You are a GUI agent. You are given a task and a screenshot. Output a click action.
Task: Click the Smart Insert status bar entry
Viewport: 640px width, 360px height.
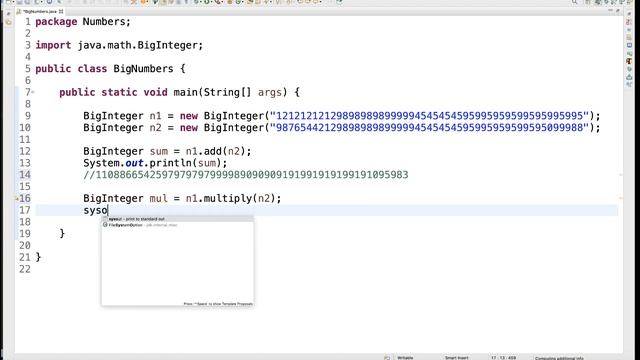click(456, 358)
